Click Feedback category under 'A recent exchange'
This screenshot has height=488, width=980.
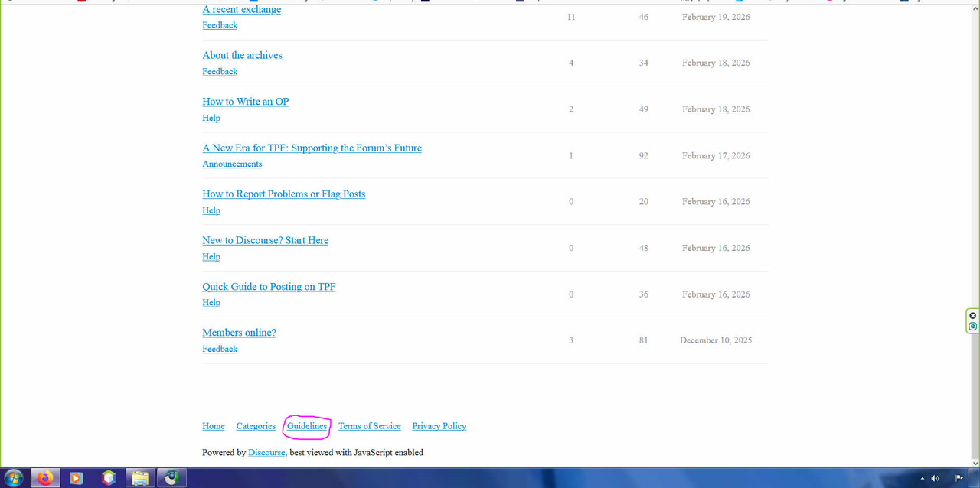click(220, 25)
